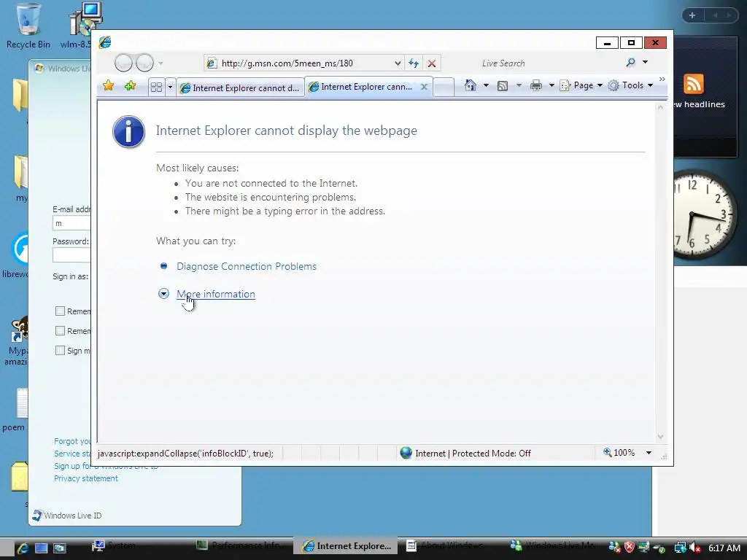Click the Live Search box
Viewport: 747px width, 560px height.
[548, 63]
